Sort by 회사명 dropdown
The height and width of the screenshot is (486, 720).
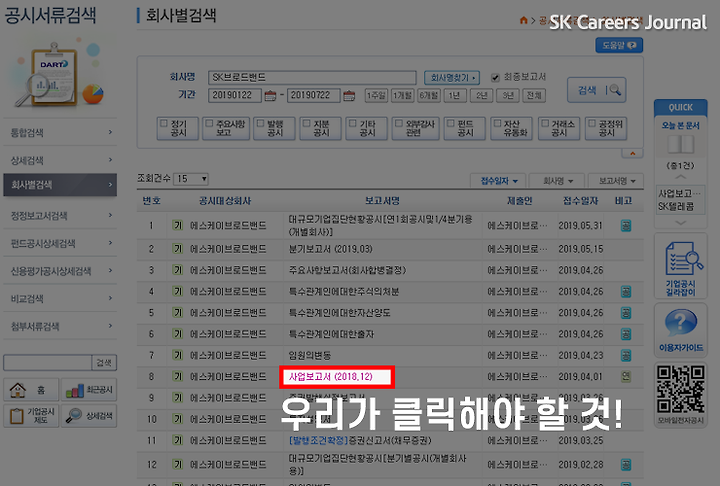(557, 181)
